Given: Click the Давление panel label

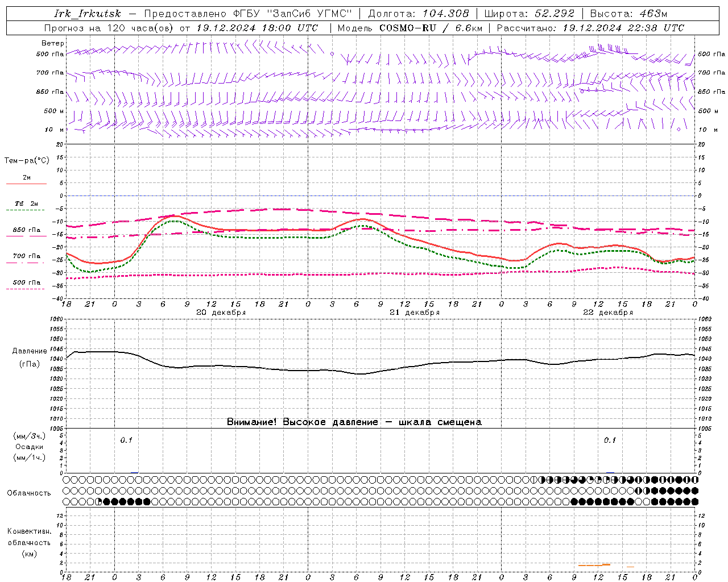Looking at the screenshot, I should pyautogui.click(x=30, y=351).
